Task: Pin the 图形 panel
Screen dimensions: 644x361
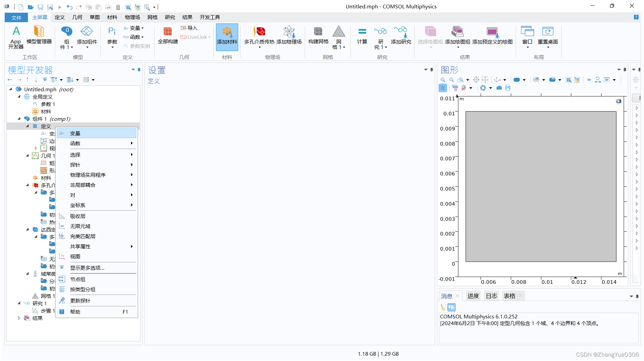Action: pos(625,70)
